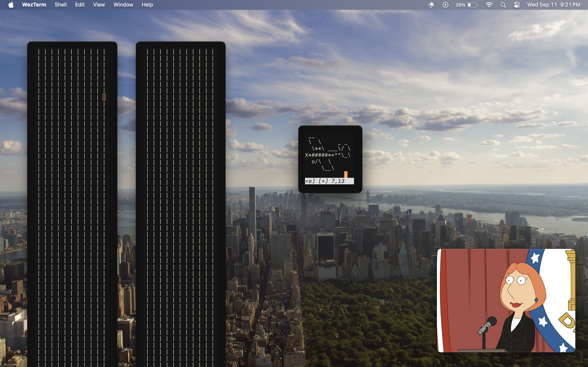Screen dimensions: 588x367
Task: Click the orange hollow cursor in left terminal
Action: 104,97
